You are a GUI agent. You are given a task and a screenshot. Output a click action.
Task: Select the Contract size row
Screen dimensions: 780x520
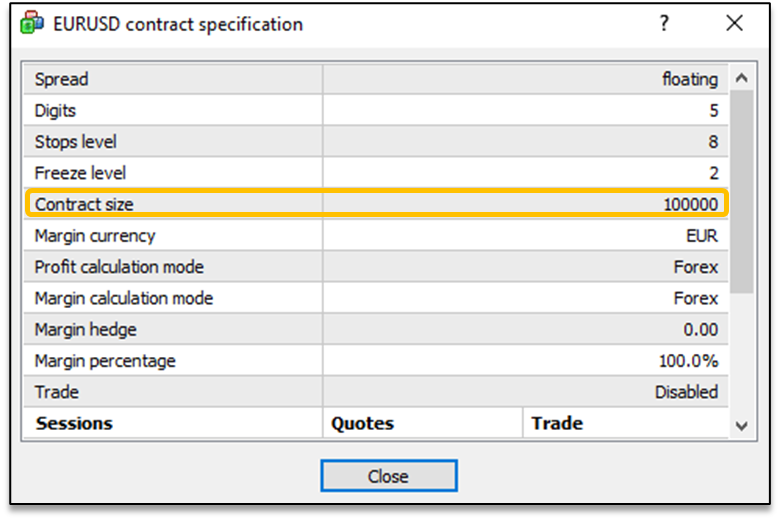(x=377, y=204)
